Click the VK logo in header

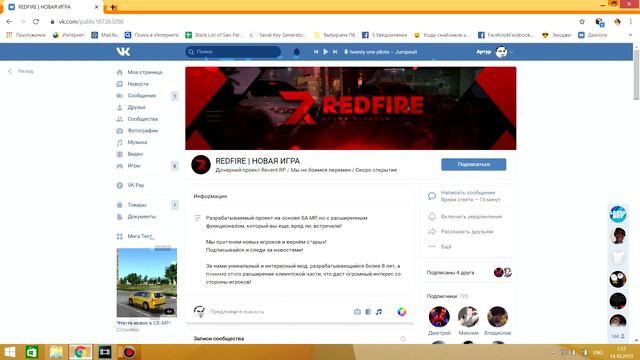[x=123, y=52]
